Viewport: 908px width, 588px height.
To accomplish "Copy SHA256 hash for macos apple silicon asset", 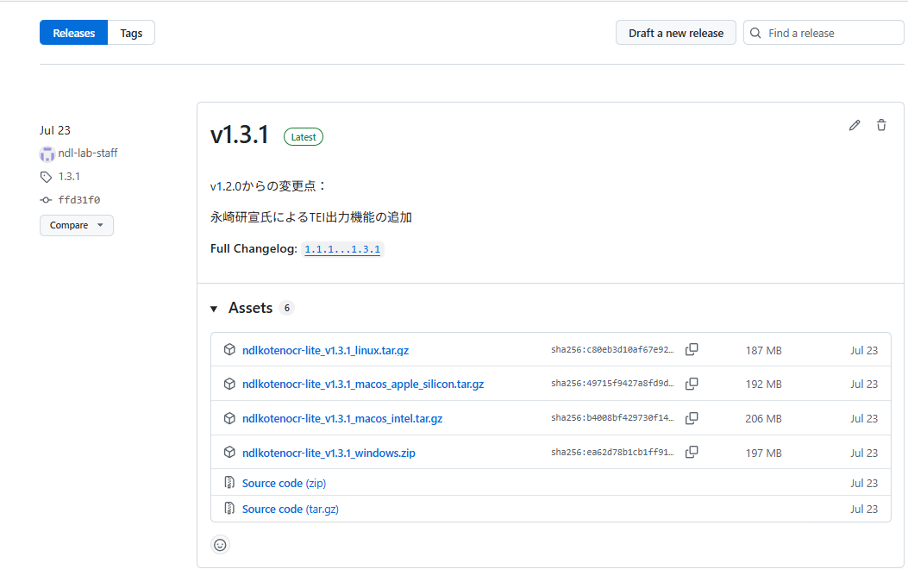I will (692, 384).
